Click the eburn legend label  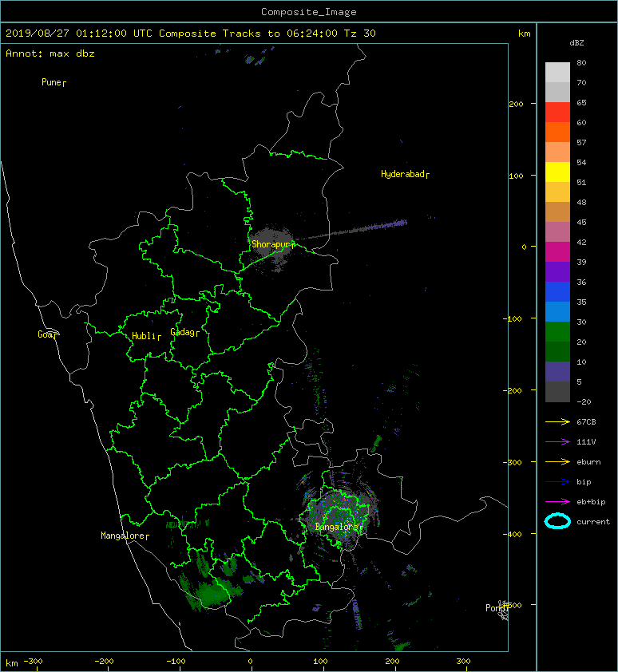(x=588, y=461)
